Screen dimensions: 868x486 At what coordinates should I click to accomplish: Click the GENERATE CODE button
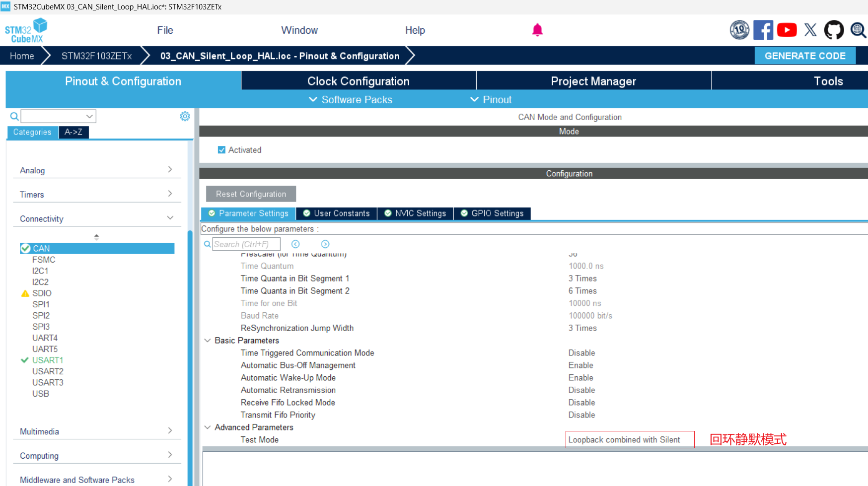[x=805, y=56]
